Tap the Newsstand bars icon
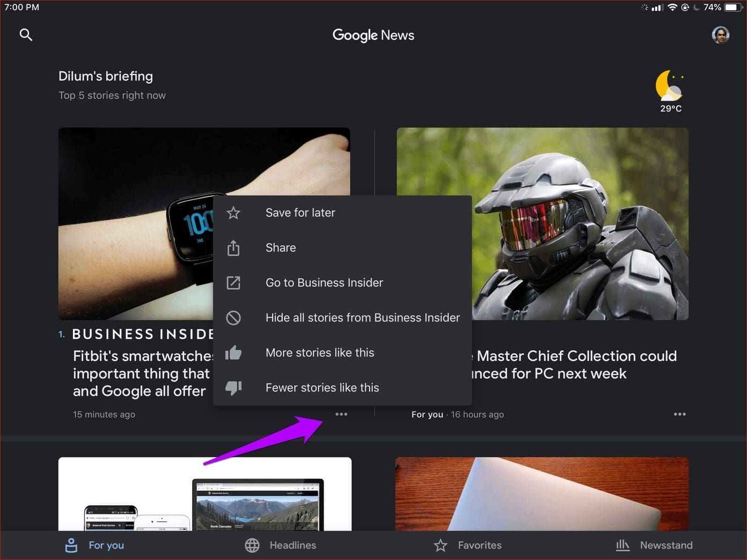This screenshot has width=747, height=560. point(622,545)
